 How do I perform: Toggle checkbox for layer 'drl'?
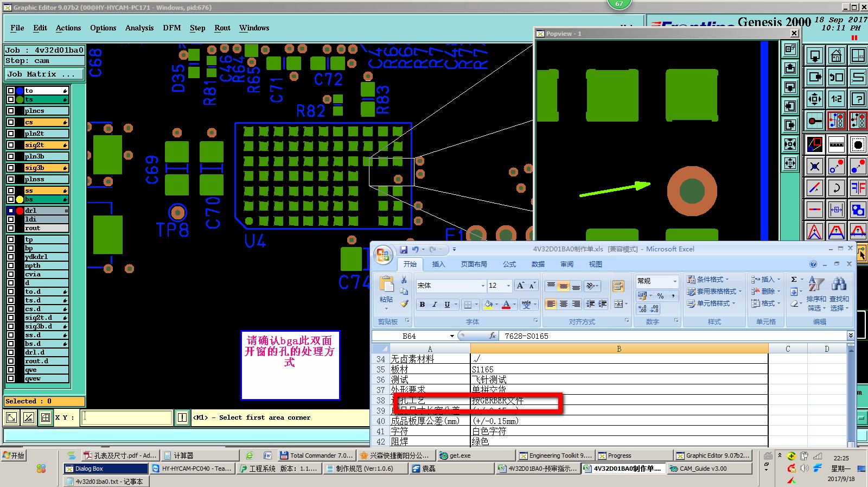11,211
